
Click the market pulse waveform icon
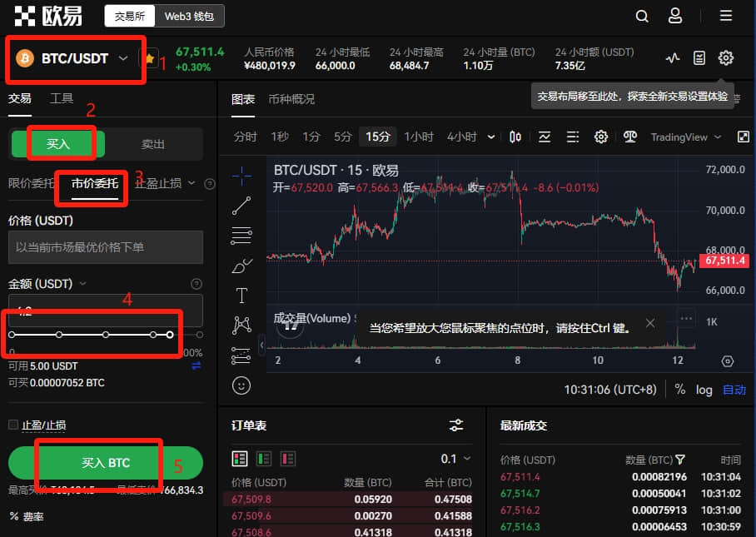point(673,58)
